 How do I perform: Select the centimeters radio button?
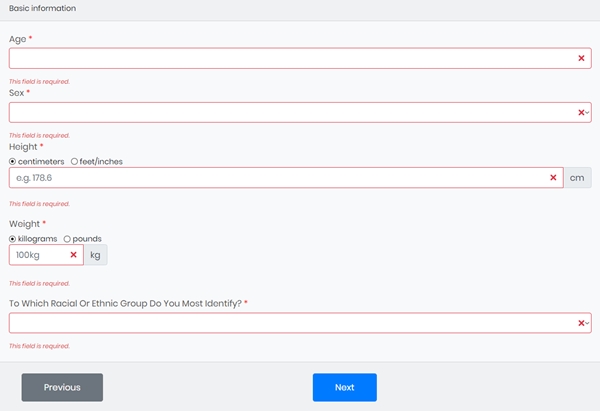coord(13,162)
